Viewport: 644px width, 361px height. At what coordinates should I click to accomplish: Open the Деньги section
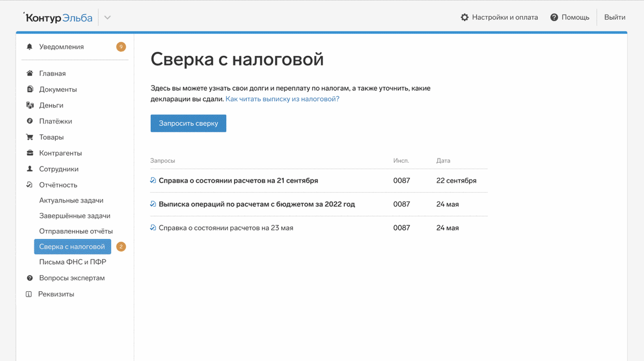(51, 105)
